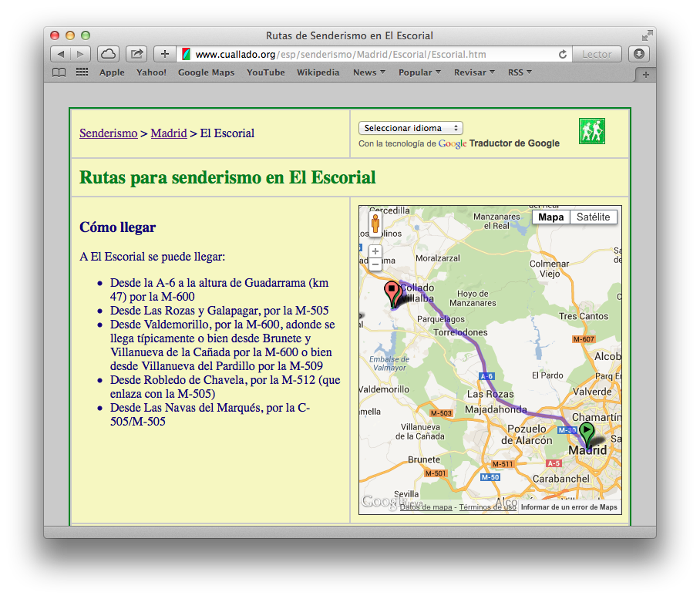Image resolution: width=700 pixels, height=599 pixels.
Task: Click the Moralzarzal label on the map
Action: [x=438, y=258]
